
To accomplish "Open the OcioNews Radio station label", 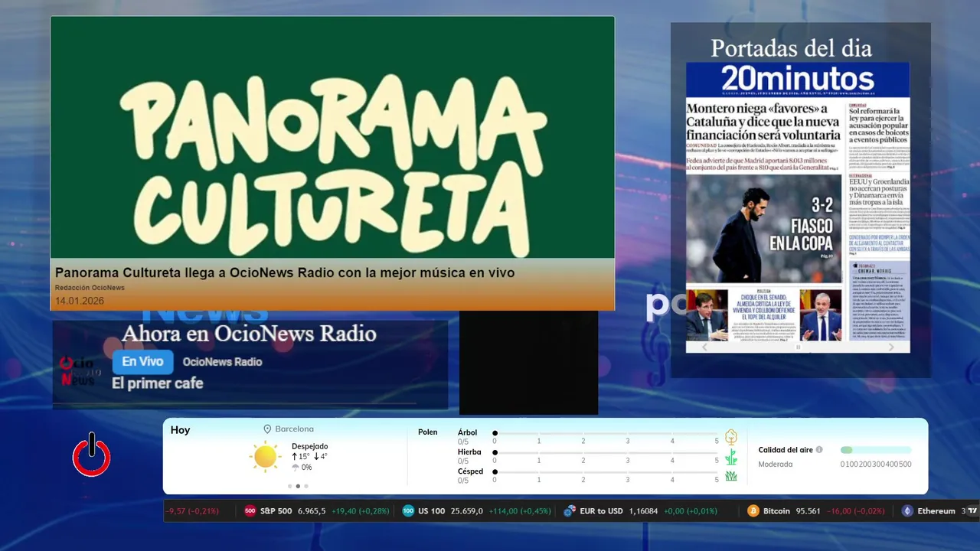I will (x=222, y=362).
